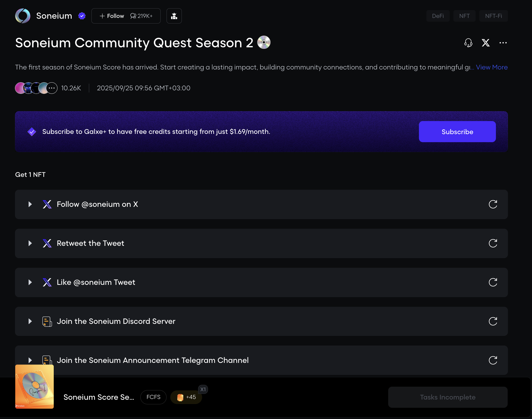The width and height of the screenshot is (532, 419).
Task: Click the participant avatars group
Action: point(36,88)
